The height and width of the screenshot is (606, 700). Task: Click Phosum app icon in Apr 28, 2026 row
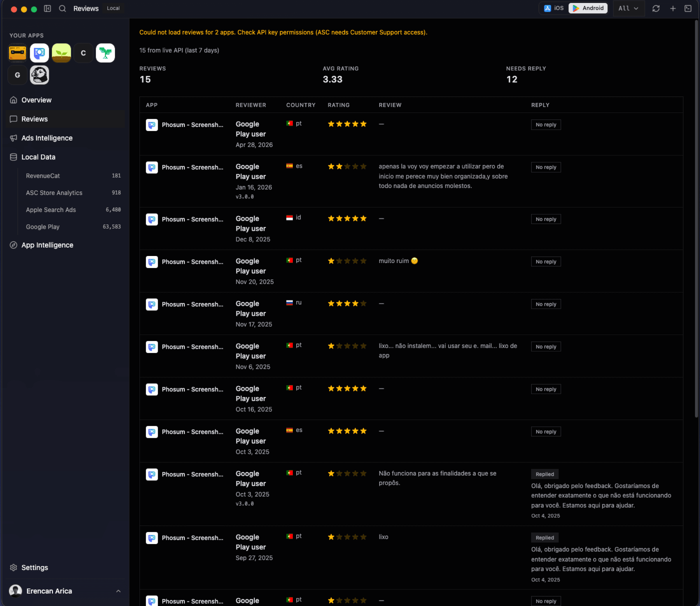click(152, 125)
